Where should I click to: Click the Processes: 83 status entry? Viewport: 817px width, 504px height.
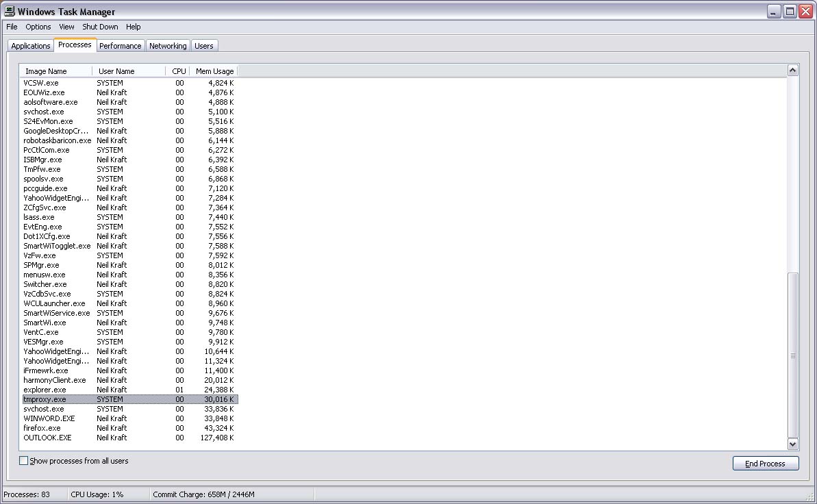pos(27,494)
